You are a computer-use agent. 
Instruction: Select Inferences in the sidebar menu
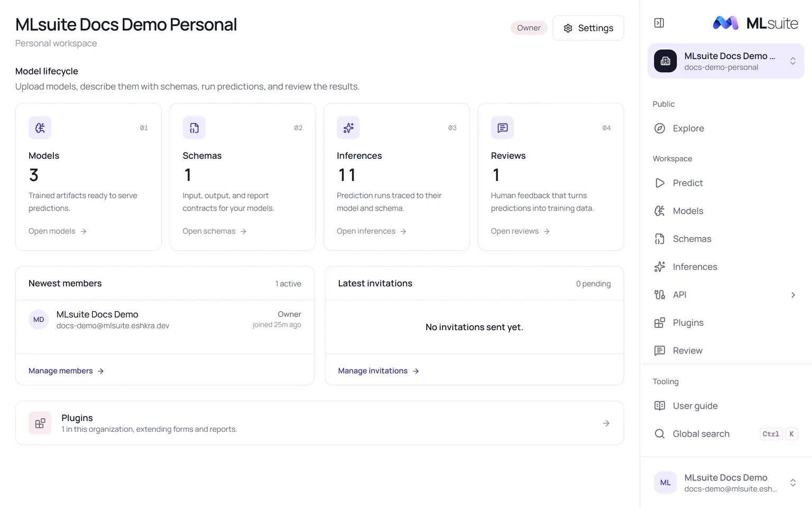(726, 267)
